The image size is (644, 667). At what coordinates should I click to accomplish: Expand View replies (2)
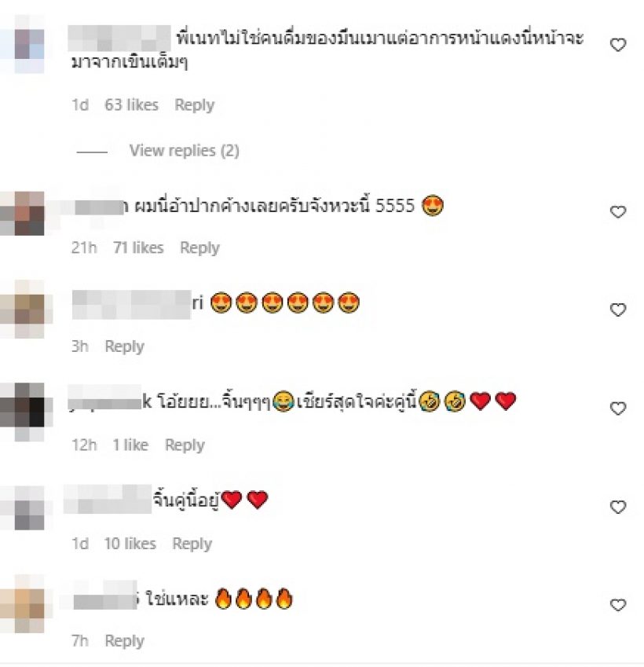click(185, 151)
